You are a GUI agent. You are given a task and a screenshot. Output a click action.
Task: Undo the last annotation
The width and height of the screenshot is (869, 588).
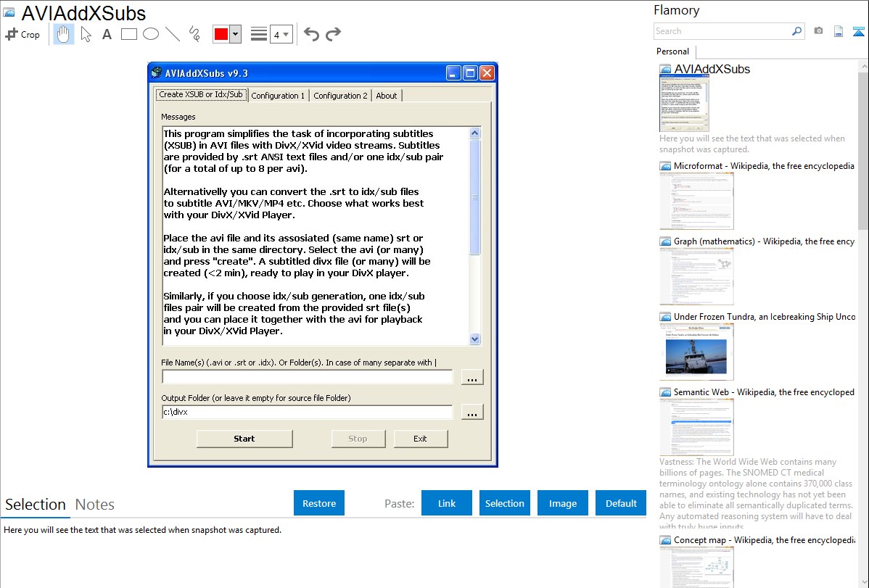point(311,34)
